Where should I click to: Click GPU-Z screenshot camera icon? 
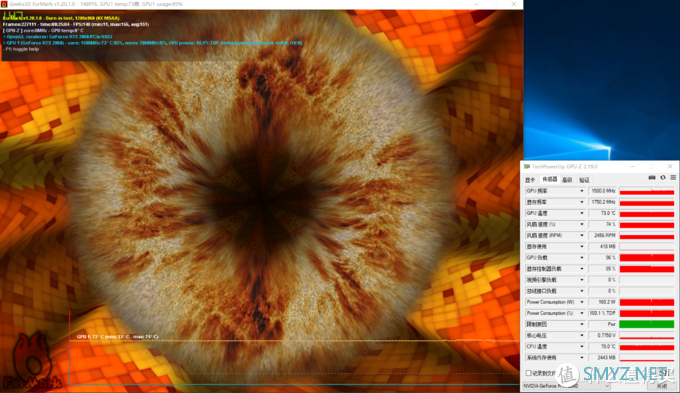(x=652, y=177)
